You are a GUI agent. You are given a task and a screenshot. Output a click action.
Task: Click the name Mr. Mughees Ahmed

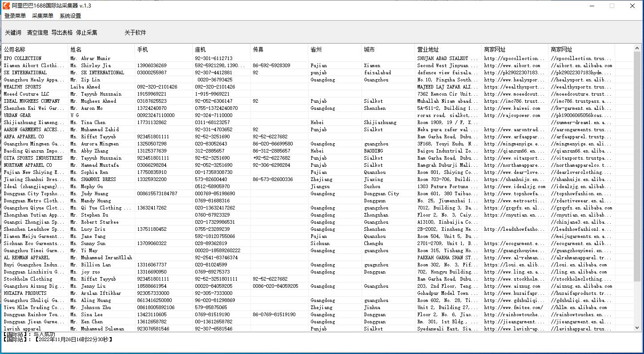pos(93,101)
